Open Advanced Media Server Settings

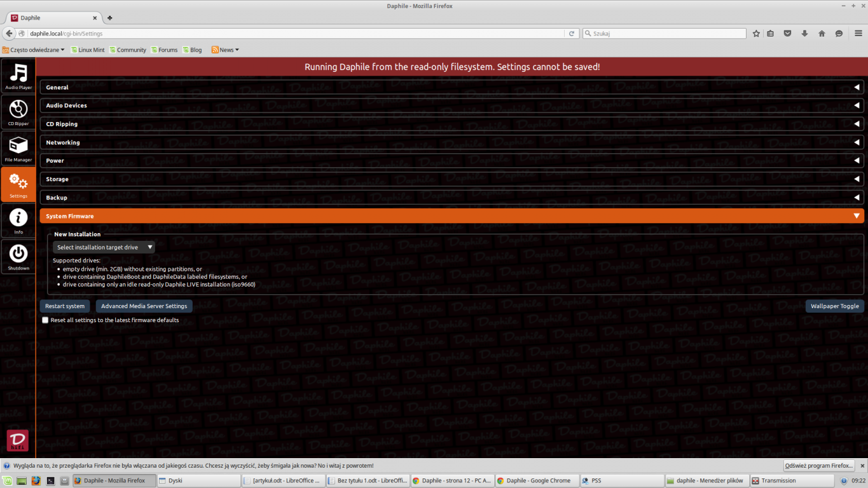click(144, 306)
